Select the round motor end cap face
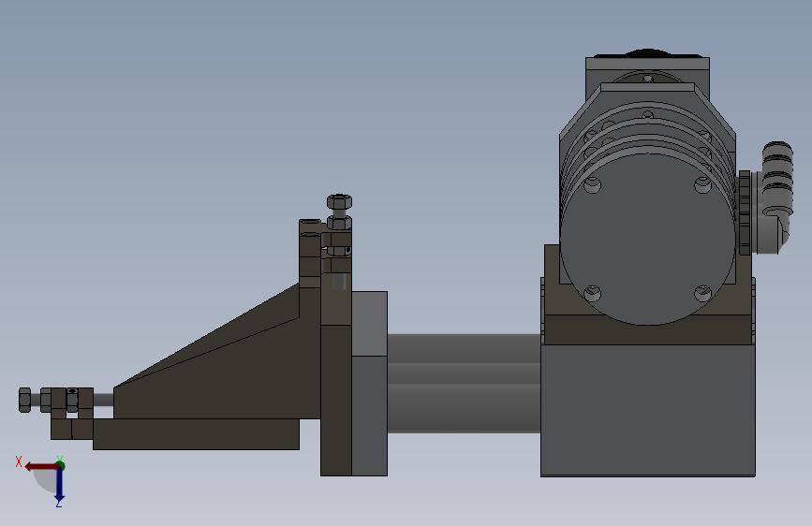Screen dimensions: 812x526 [x=647, y=241]
